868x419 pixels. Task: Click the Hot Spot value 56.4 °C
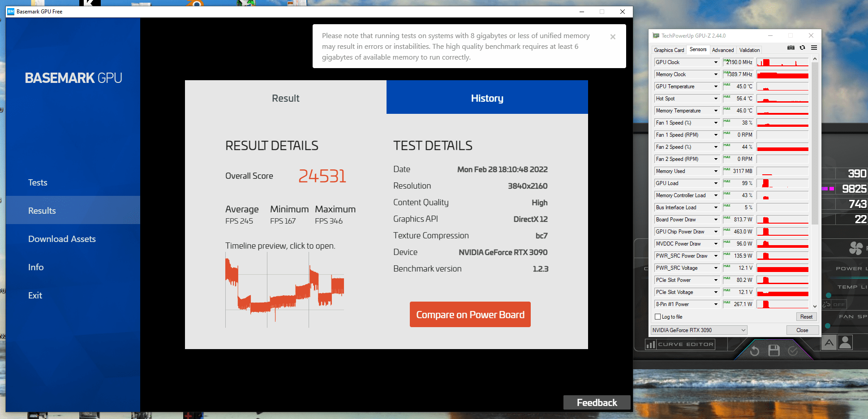[x=744, y=99]
